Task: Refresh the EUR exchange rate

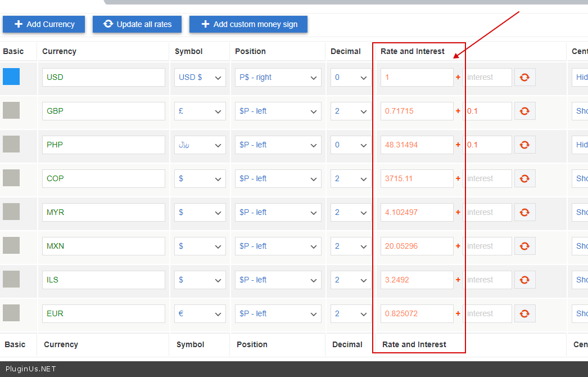Action: [x=524, y=313]
